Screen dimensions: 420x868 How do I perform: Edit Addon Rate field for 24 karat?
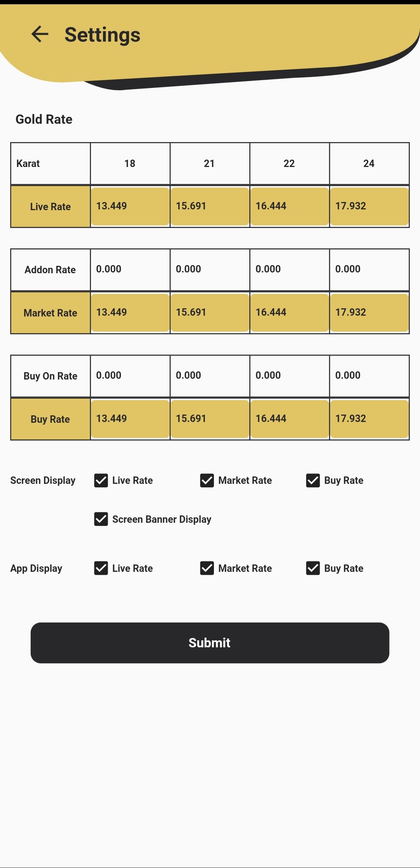click(x=369, y=269)
